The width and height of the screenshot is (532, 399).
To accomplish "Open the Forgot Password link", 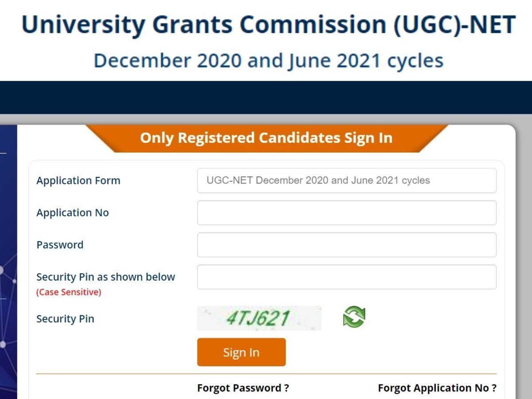I will point(242,387).
